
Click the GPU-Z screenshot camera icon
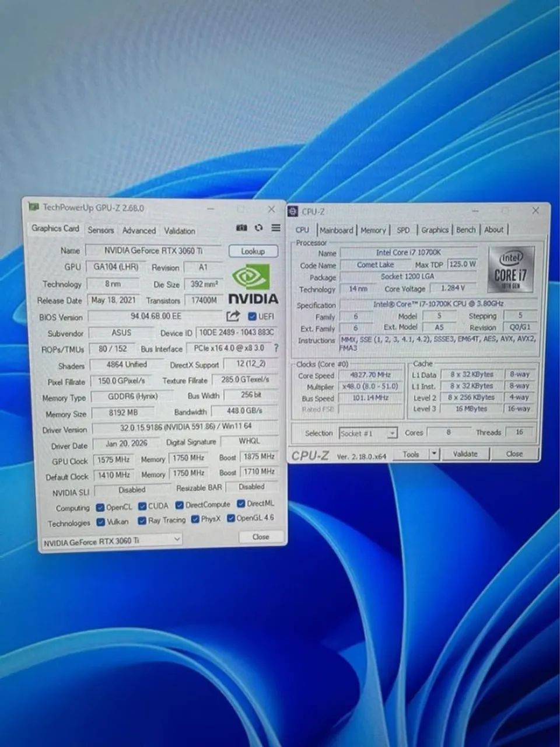(x=242, y=228)
